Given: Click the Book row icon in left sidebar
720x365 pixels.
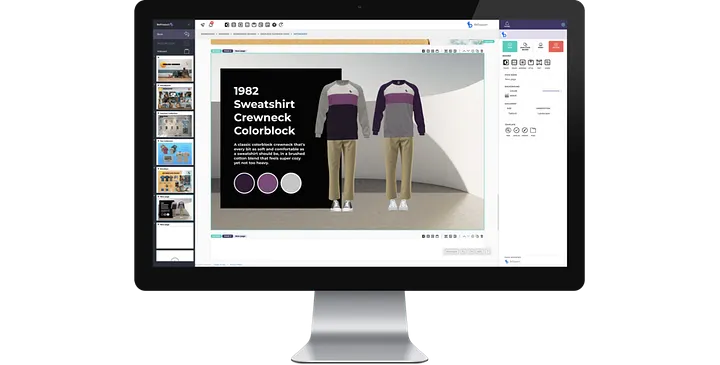Looking at the screenshot, I should tap(186, 34).
